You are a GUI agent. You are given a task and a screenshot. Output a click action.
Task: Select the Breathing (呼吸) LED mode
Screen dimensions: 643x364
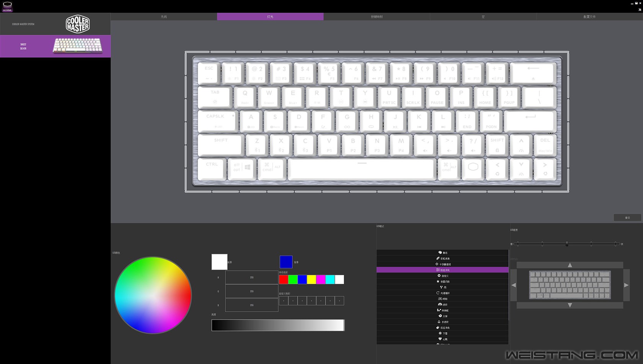[442, 299]
